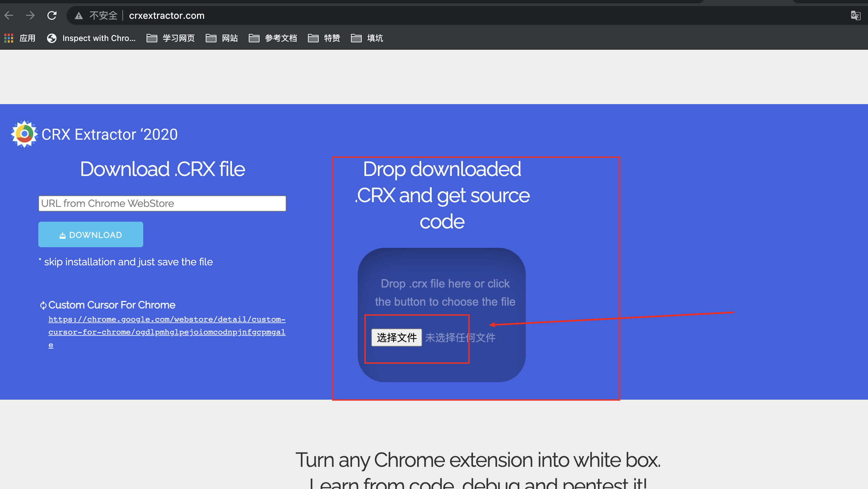Click the browser forward arrow
The image size is (868, 489).
point(30,15)
